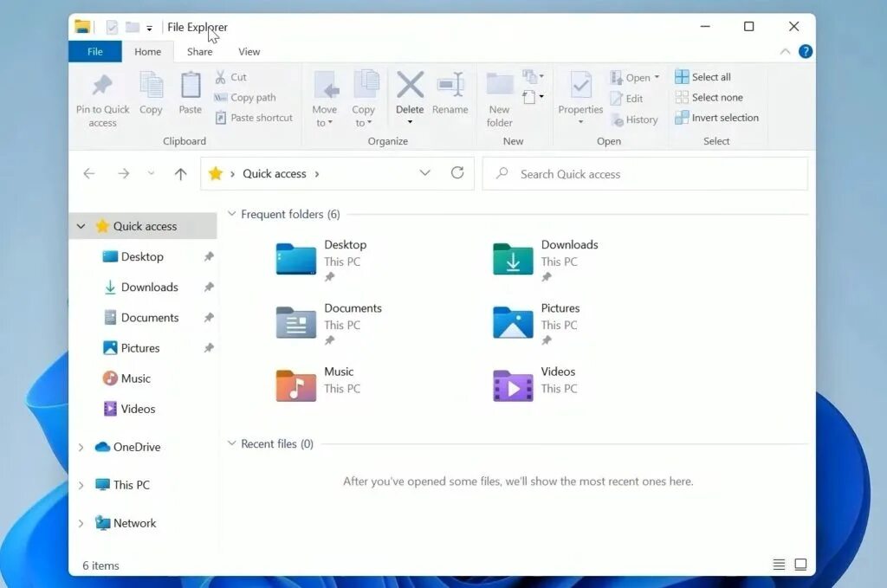887x588 pixels.
Task: Switch to details view in status bar
Action: tap(779, 565)
